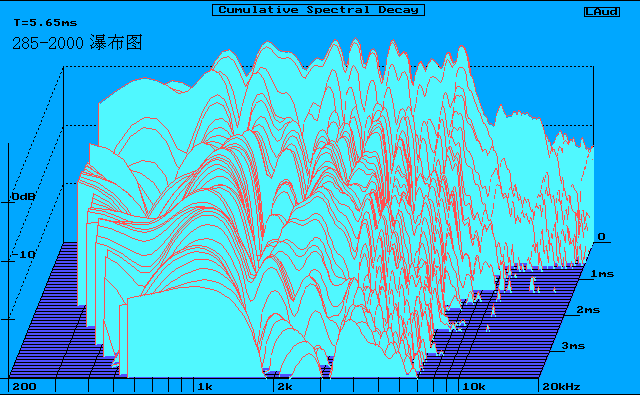Click the Cumulative Spectral Decay title box

point(318,10)
